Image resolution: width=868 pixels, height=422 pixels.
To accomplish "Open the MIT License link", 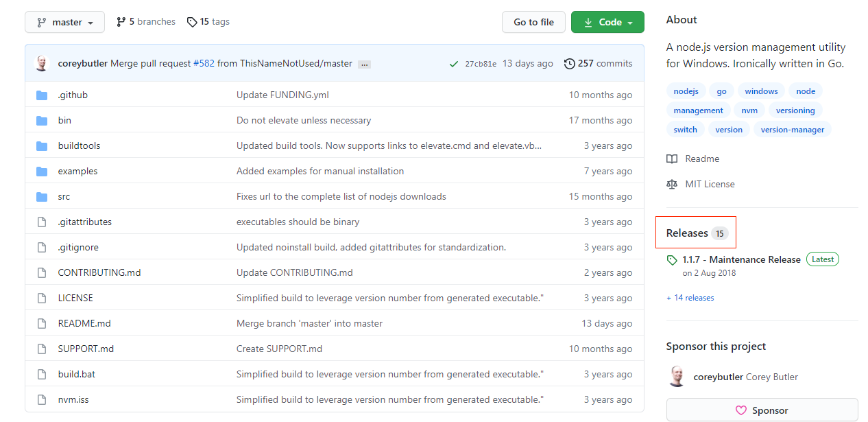I will tap(710, 184).
